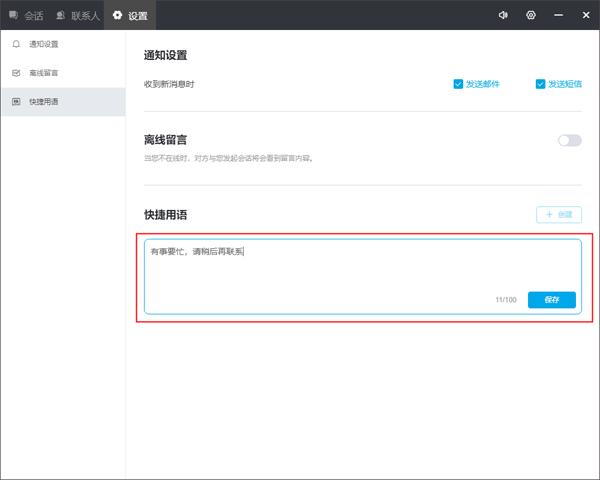Open the gear settings icon in the title bar
Image resolution: width=600 pixels, height=480 pixels.
(x=531, y=15)
